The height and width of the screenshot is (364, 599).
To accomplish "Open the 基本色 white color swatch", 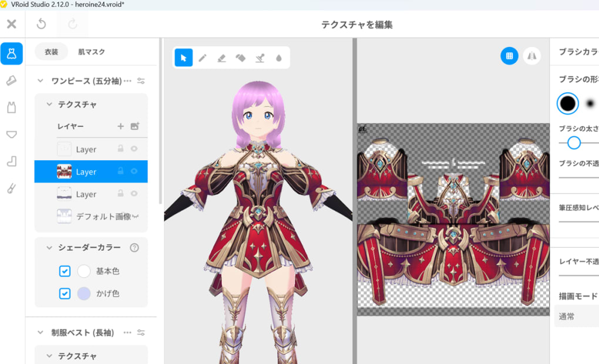I will tap(83, 271).
